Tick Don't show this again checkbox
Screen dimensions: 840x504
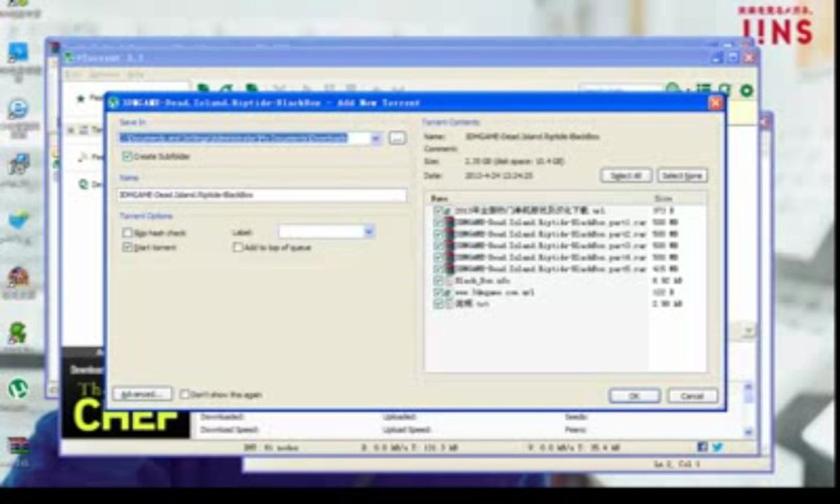click(185, 394)
